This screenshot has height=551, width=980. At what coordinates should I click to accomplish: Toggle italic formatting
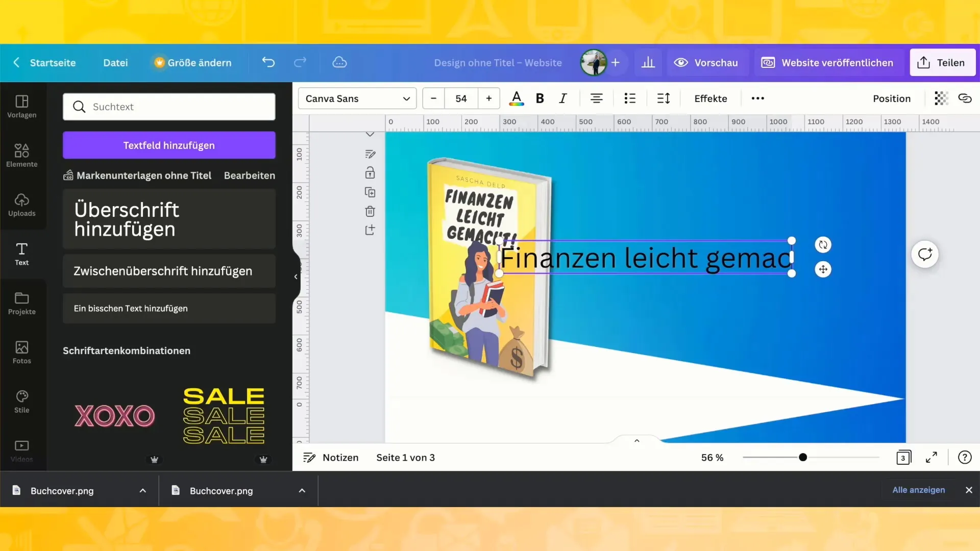[x=563, y=98]
